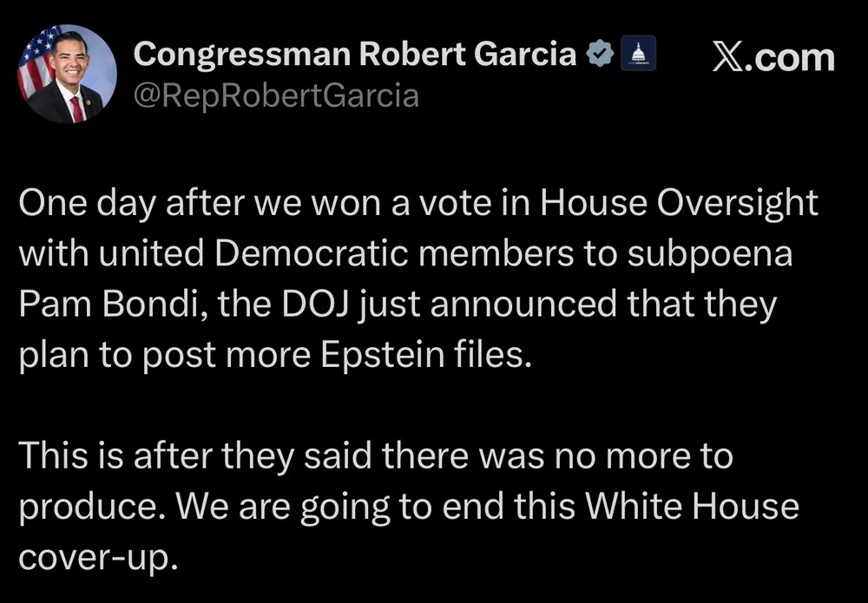The height and width of the screenshot is (603, 868).
Task: Open Robert Garcia's profile photo
Action: [68, 75]
